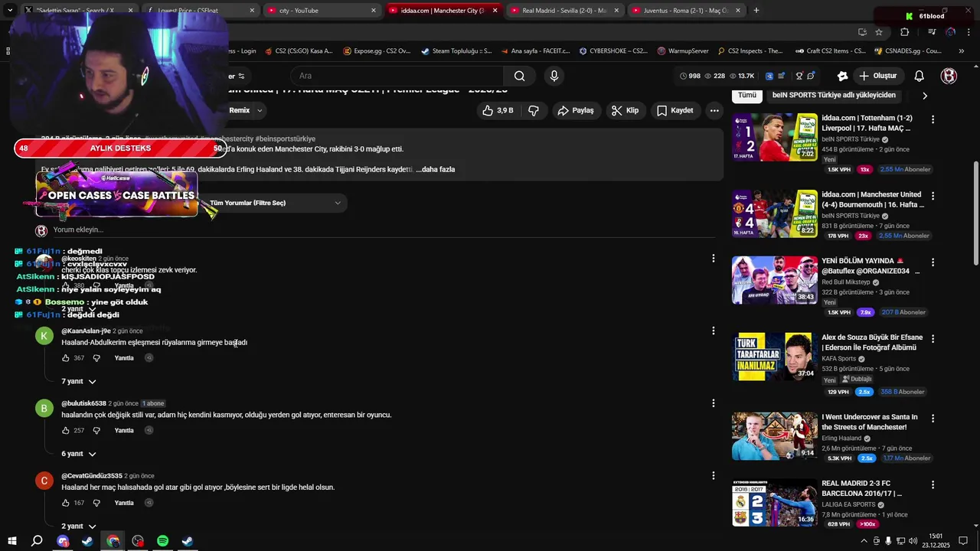Click the Yorum ekleyin comment field

pos(383,230)
